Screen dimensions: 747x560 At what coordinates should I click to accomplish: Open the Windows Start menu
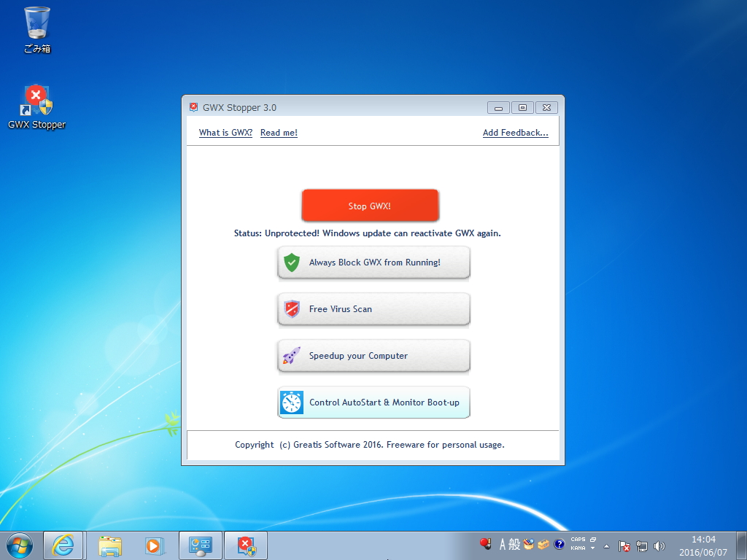(x=19, y=545)
